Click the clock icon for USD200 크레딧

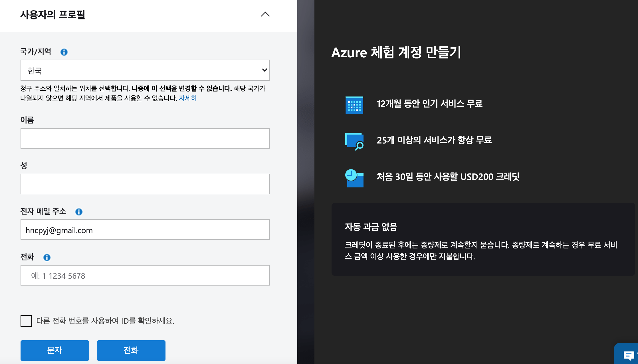click(354, 178)
